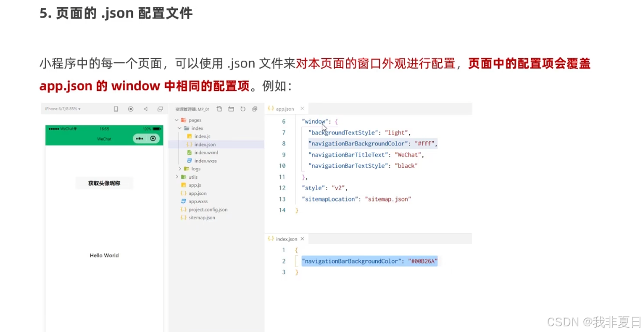
Task: Click the project.config.json file icon
Action: click(183, 209)
